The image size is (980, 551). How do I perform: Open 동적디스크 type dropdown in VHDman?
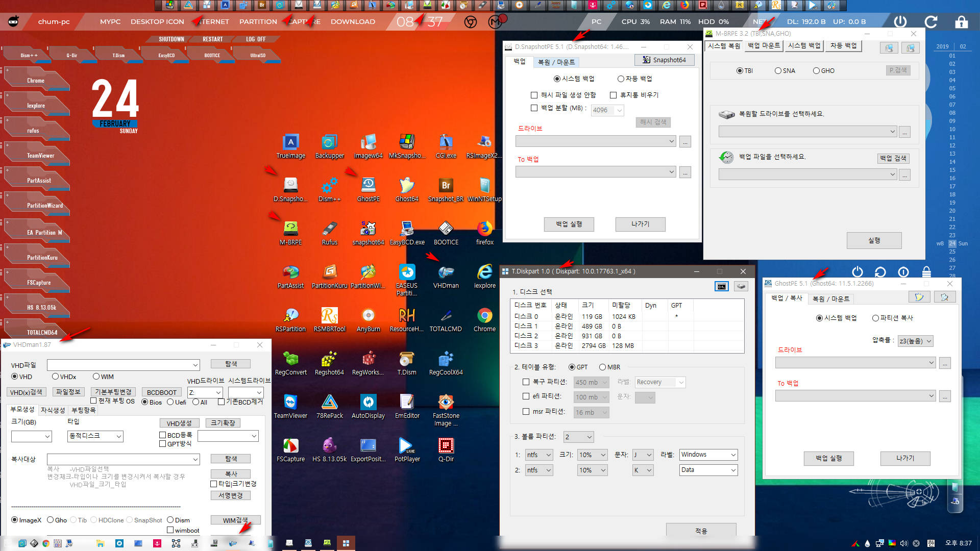(95, 436)
